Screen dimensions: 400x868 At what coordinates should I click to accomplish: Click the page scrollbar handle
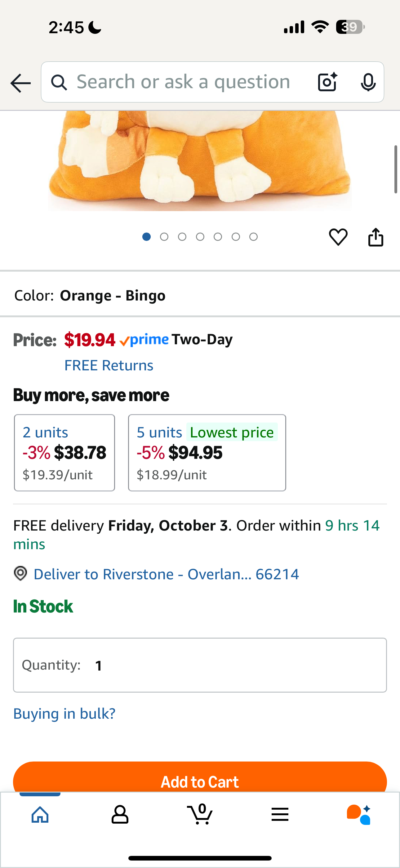396,170
